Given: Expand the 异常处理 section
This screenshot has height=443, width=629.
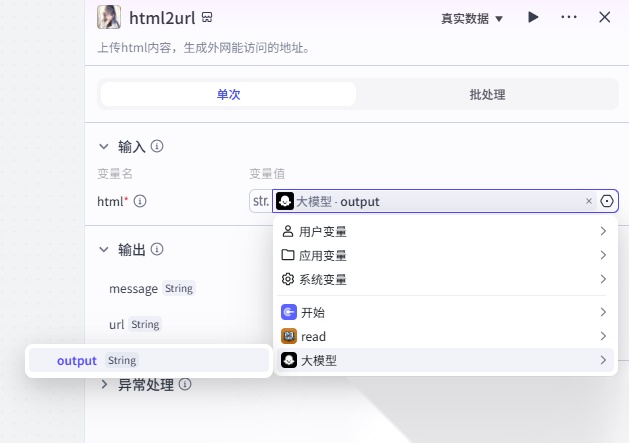Looking at the screenshot, I should click(x=104, y=384).
